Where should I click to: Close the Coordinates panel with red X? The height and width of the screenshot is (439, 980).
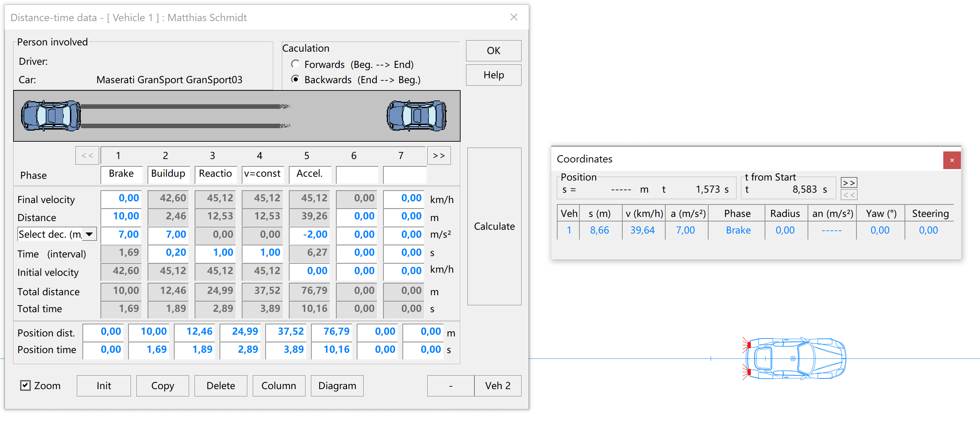[x=952, y=160]
